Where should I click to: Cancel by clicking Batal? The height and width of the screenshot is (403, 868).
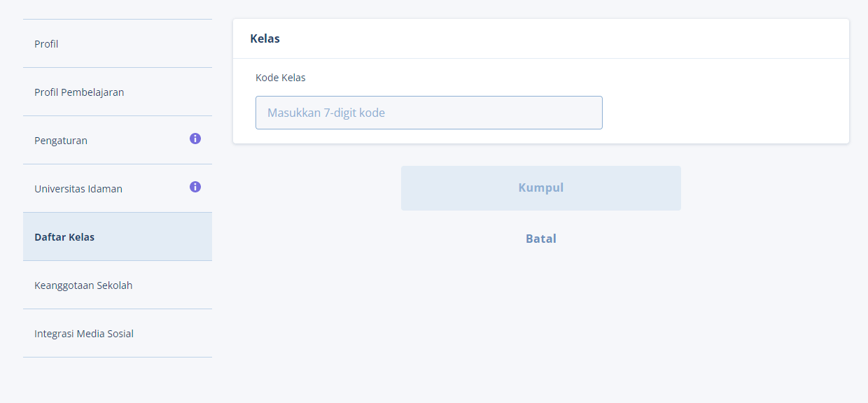[x=541, y=239]
